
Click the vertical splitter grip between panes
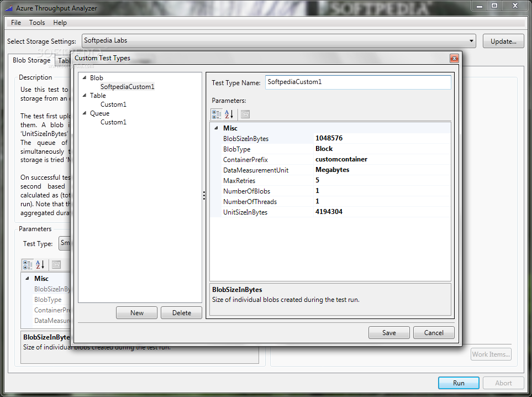click(204, 195)
